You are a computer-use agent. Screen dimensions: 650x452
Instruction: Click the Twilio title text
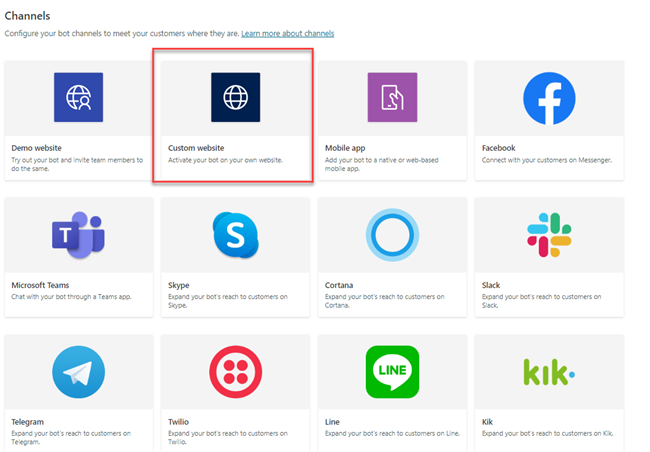(x=178, y=422)
